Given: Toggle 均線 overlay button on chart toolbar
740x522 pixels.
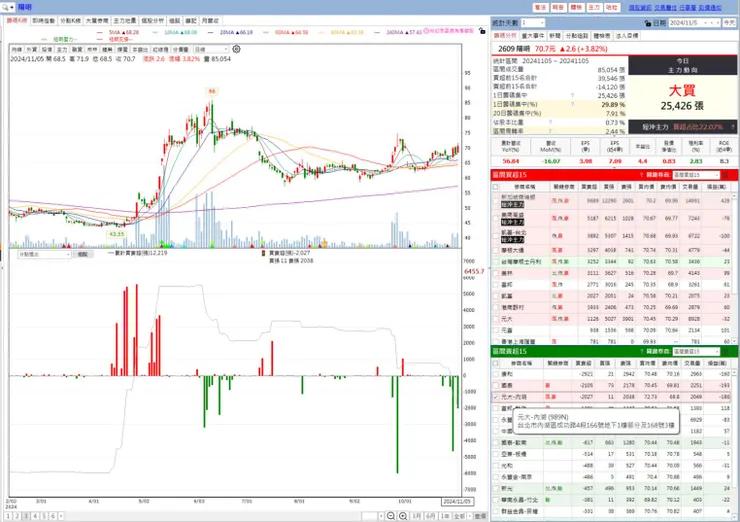Looking at the screenshot, I should pos(17,50).
